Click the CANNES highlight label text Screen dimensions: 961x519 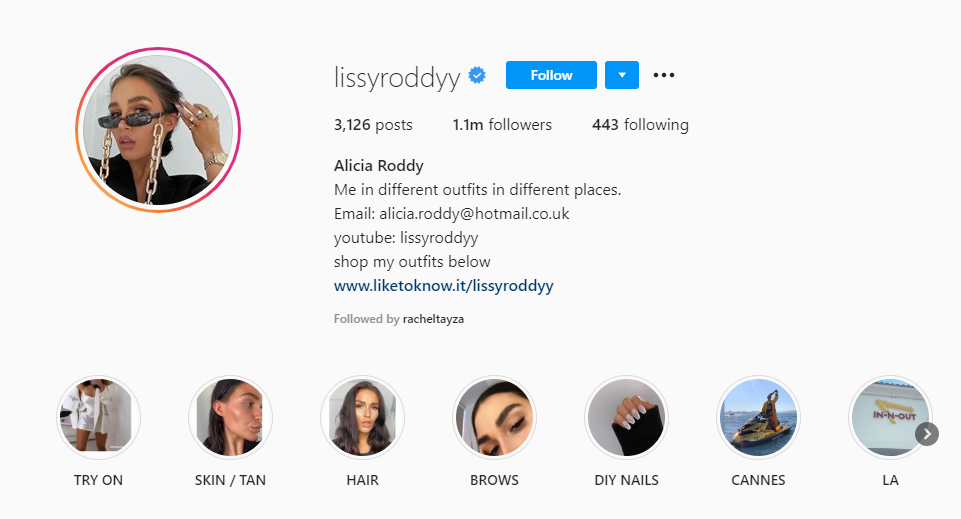click(758, 480)
